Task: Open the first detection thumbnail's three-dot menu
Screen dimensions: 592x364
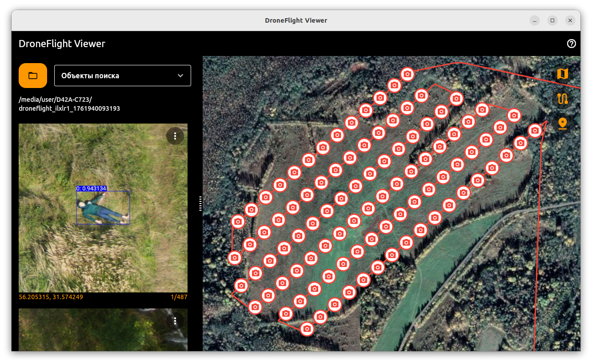Action: click(x=175, y=136)
